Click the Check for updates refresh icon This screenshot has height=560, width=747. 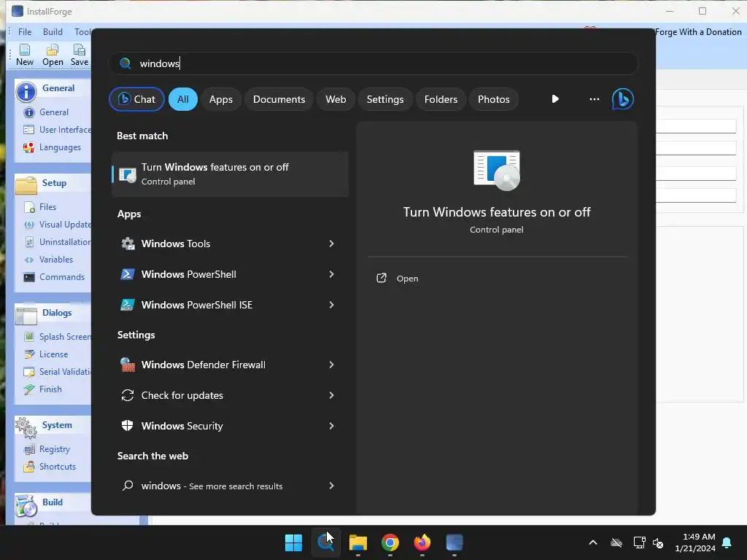click(127, 395)
